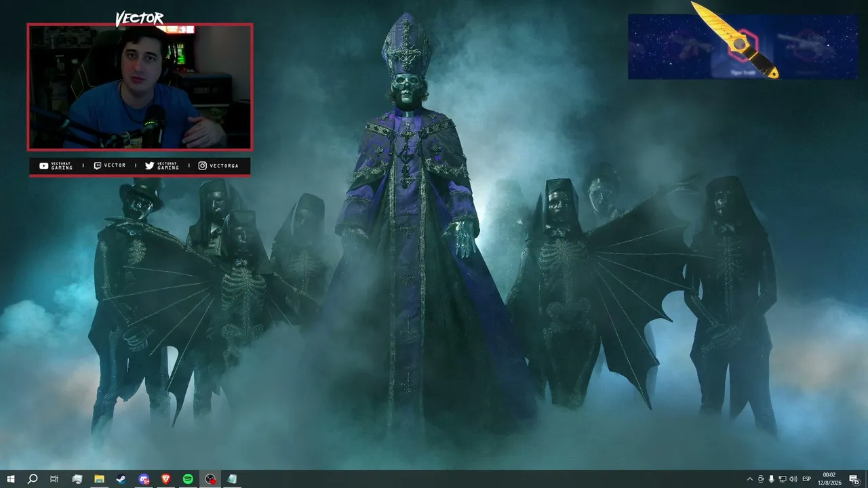
Task: Click the Meet Now camera tray icon
Action: tap(761, 479)
